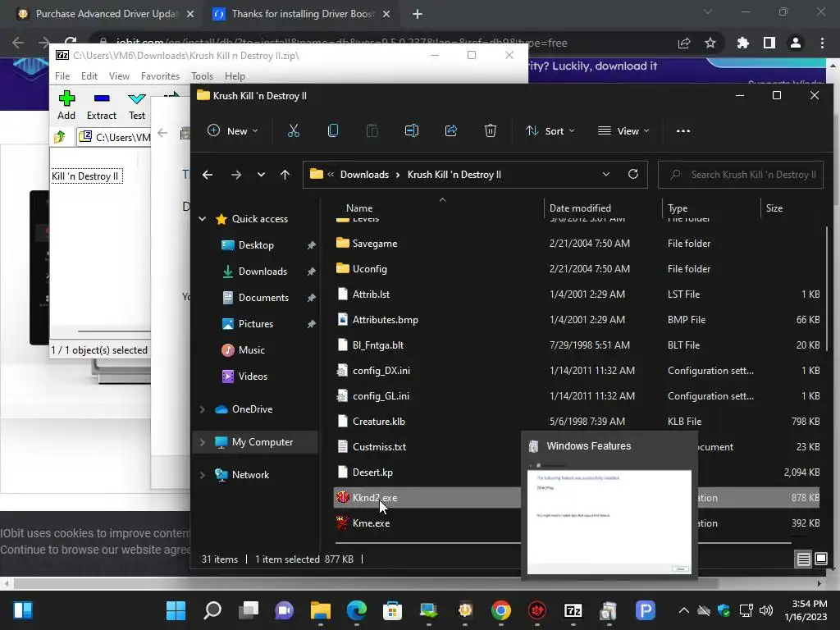Click Downloads in the breadcrumb path
Screen dimensions: 840x630
click(x=364, y=175)
